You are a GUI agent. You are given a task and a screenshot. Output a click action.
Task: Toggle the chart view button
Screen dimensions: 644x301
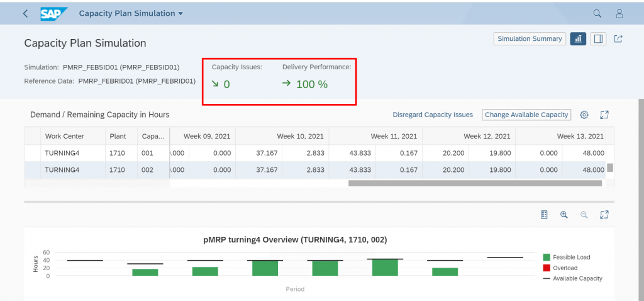coord(578,38)
